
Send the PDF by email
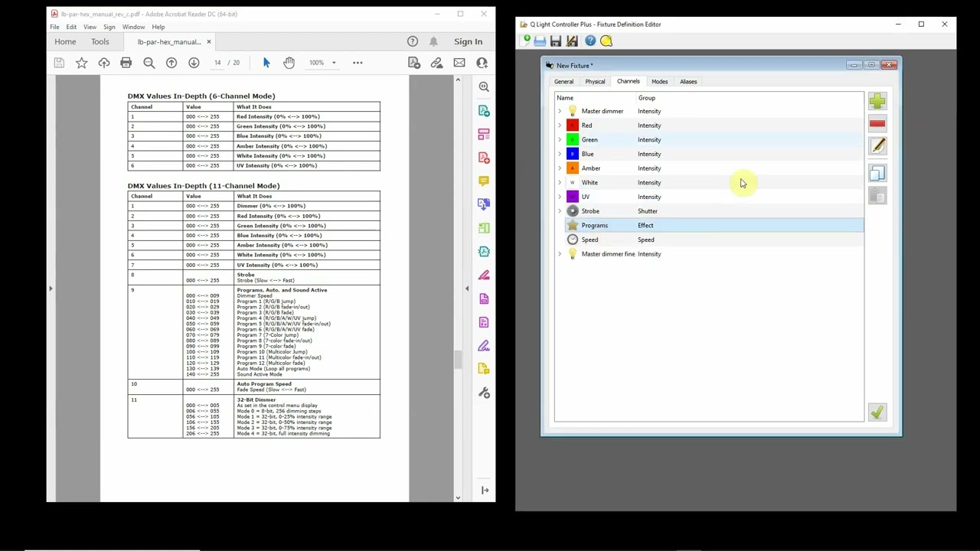(459, 63)
